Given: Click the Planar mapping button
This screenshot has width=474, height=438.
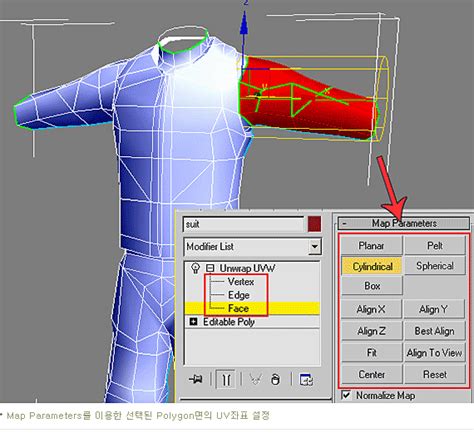Looking at the screenshot, I should [x=371, y=246].
